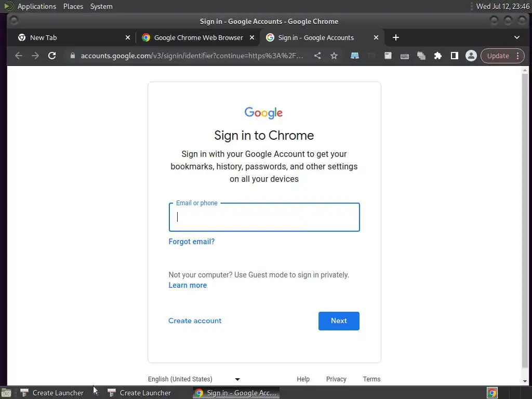Viewport: 532px width, 399px height.
Task: Click the scrollbar down arrow
Action: (525, 381)
